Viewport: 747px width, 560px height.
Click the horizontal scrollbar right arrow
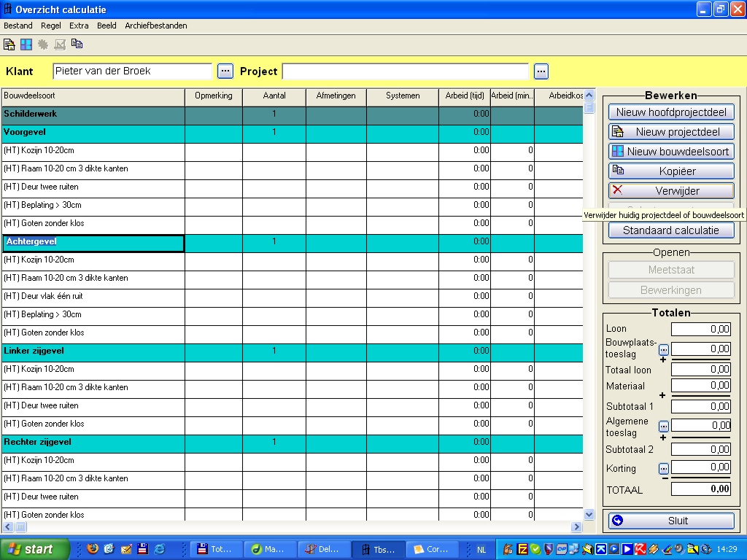click(x=577, y=526)
